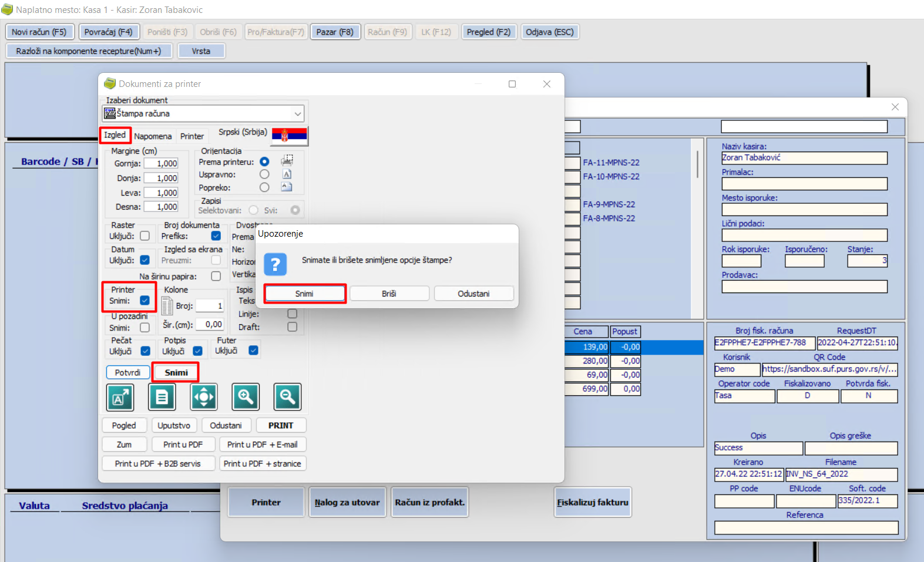Tick the Draft checkbox

(x=293, y=327)
